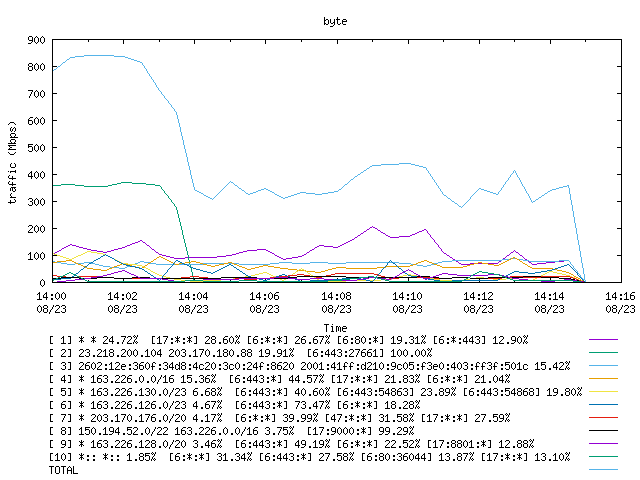Select legend entry [ 3] IPv6 2602:12e flow

click(x=309, y=366)
